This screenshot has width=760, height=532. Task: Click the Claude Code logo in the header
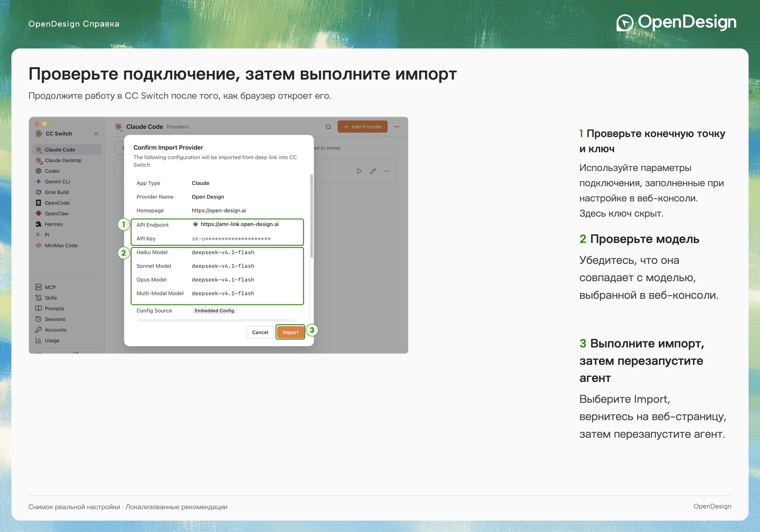[x=118, y=127]
